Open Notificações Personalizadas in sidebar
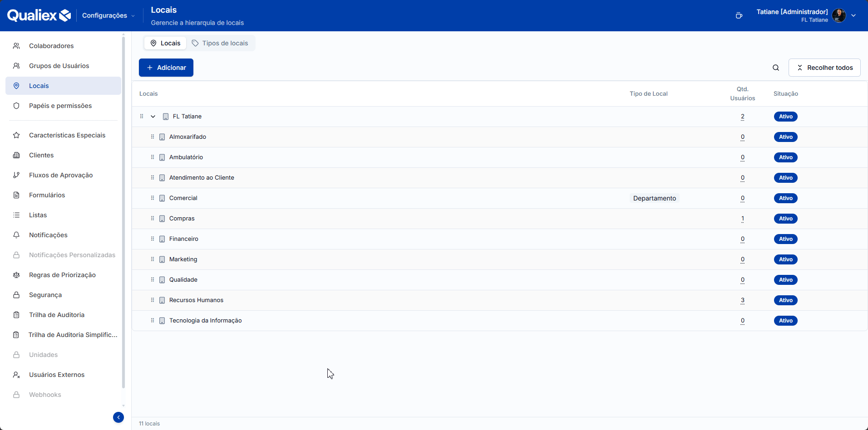This screenshot has height=430, width=868. 63,255
